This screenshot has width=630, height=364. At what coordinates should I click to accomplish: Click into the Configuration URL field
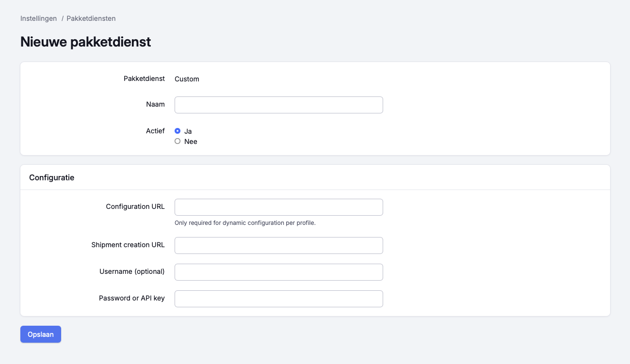(278, 207)
